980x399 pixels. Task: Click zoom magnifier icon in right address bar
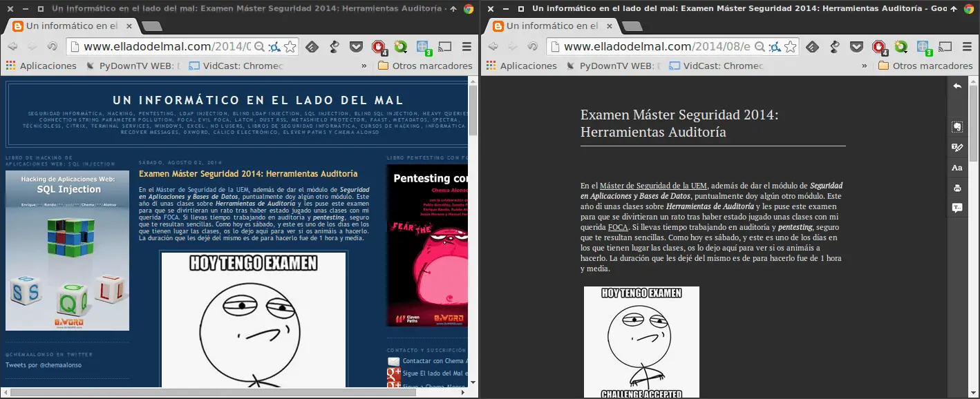[x=760, y=47]
